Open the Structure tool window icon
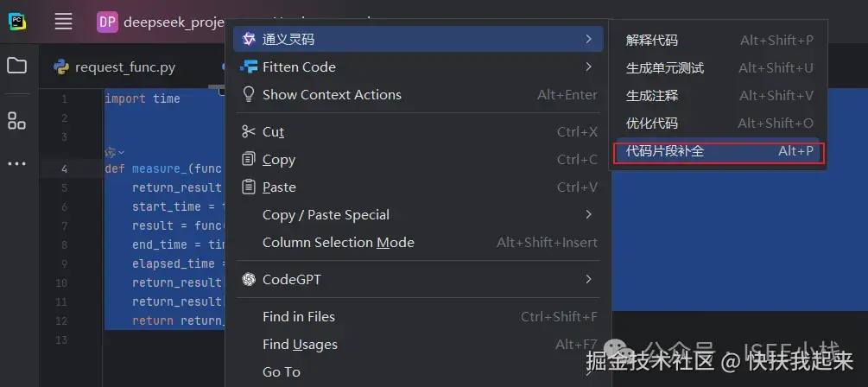 click(16, 120)
